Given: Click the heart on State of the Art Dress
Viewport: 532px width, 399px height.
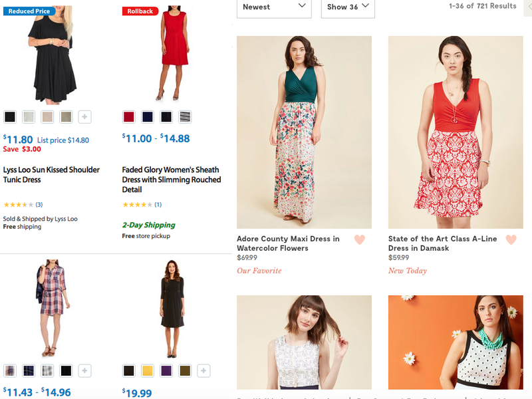Looking at the screenshot, I should [511, 240].
